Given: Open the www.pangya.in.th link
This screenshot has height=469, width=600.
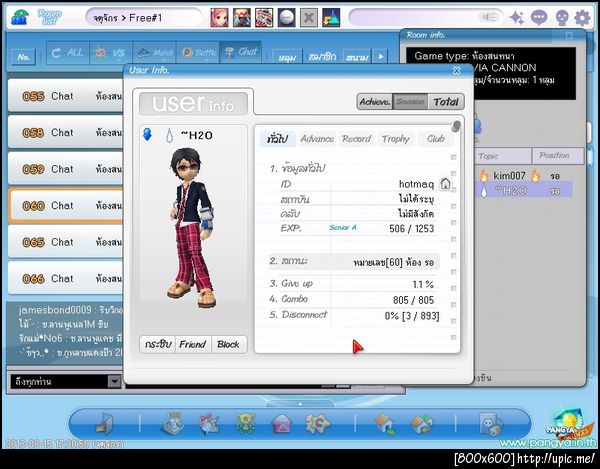Looking at the screenshot, I should click(x=548, y=443).
